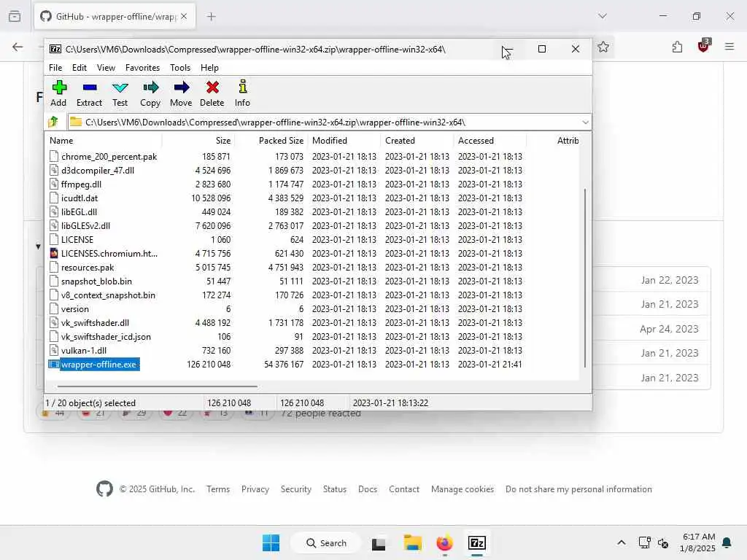
Task: Select the icudtl.dat row
Action: click(x=286, y=198)
